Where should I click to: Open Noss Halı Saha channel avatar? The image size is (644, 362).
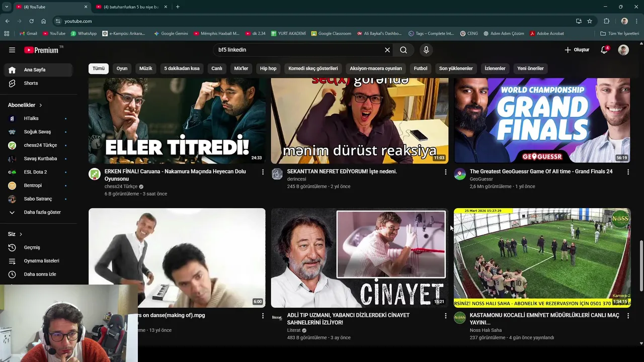pyautogui.click(x=460, y=318)
